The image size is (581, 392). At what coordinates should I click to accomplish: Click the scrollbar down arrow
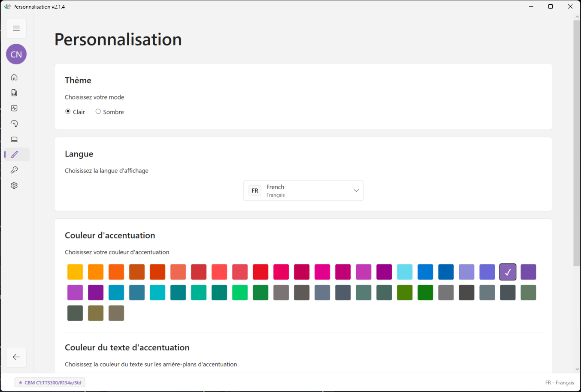(x=577, y=369)
